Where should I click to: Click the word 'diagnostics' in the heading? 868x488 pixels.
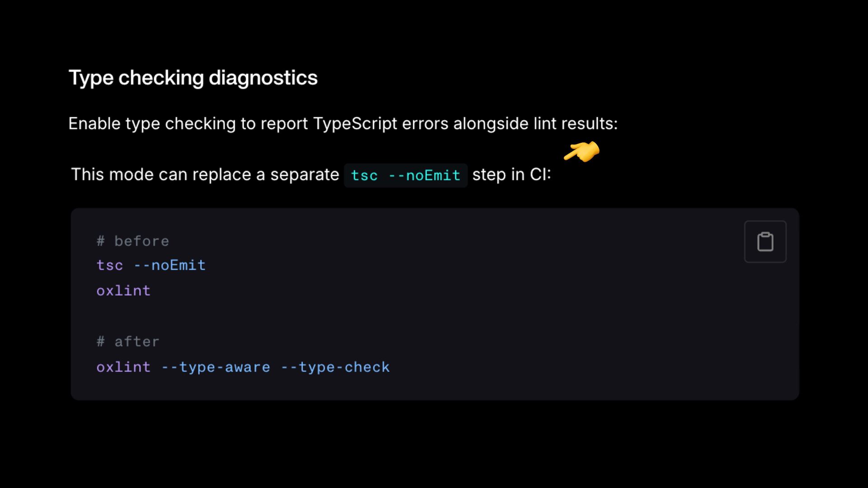pyautogui.click(x=263, y=78)
